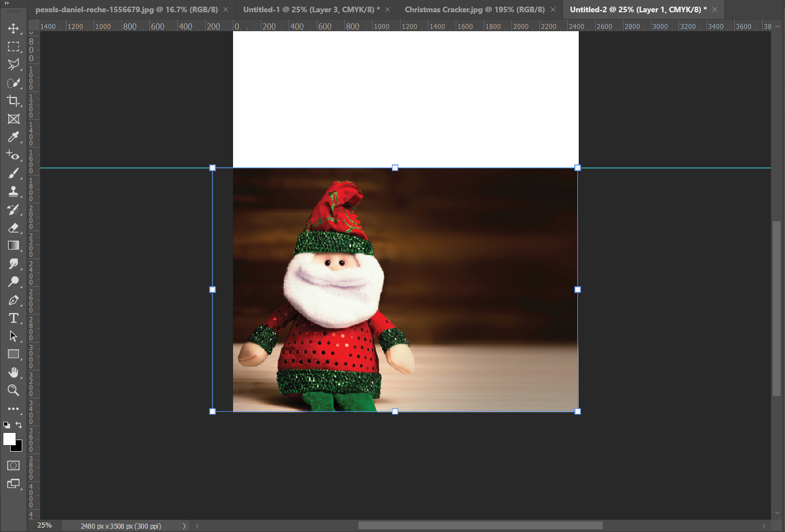Image resolution: width=785 pixels, height=532 pixels.
Task: Click the white foreground color swatch
Action: [8, 438]
